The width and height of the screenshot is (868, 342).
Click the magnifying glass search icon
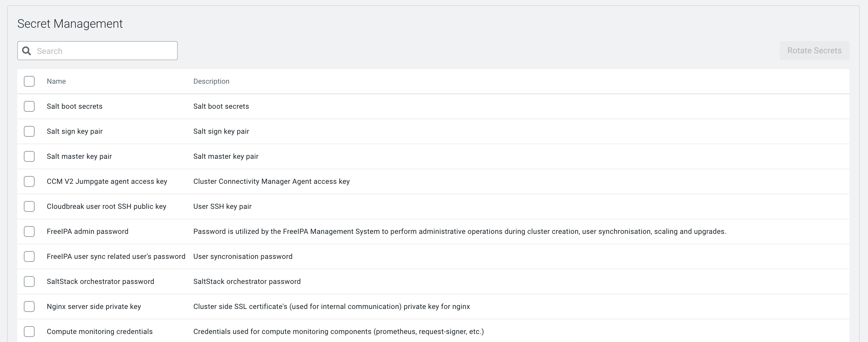pos(27,51)
